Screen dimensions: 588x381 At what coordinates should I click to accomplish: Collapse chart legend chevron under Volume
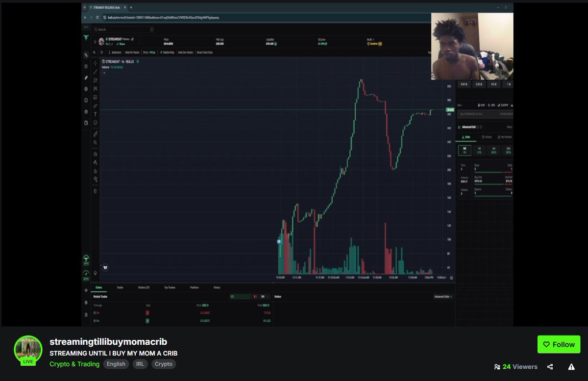[104, 73]
